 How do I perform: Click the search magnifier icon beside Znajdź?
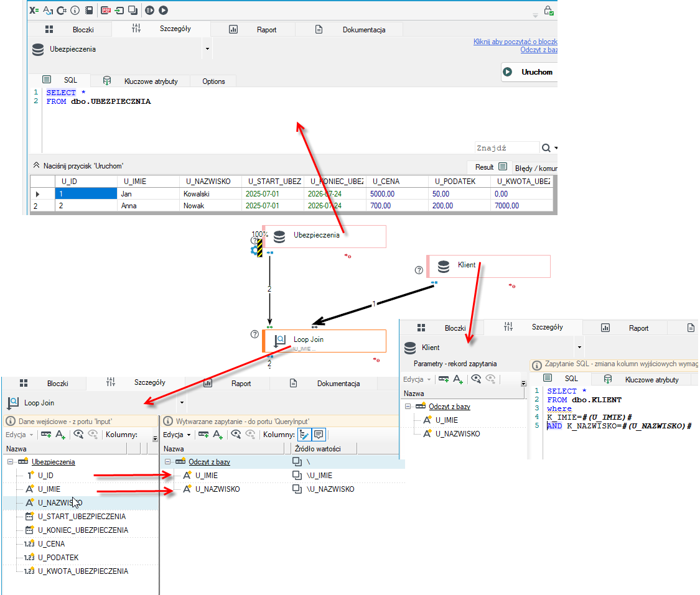[x=546, y=147]
